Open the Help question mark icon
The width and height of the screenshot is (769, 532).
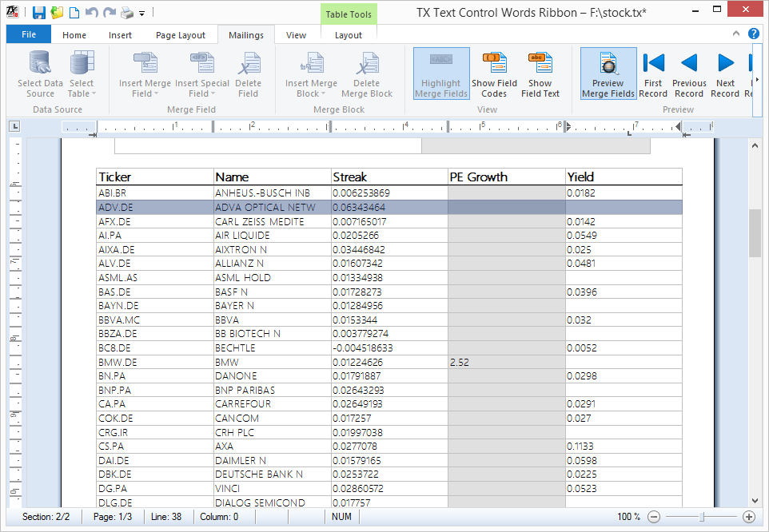[753, 34]
